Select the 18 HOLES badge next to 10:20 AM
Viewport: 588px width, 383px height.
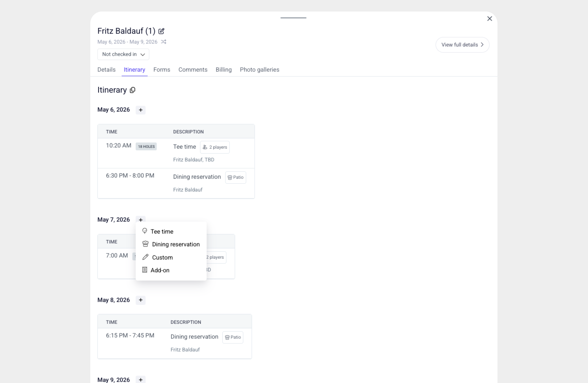coord(146,146)
